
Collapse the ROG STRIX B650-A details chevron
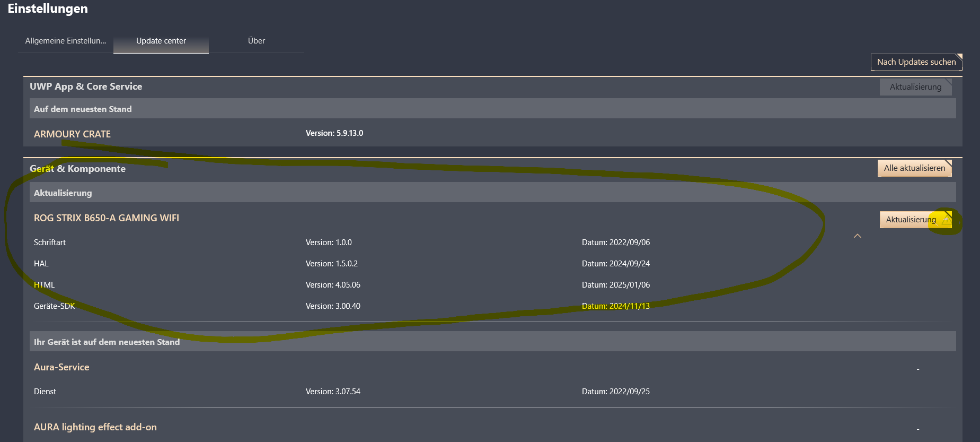pyautogui.click(x=858, y=236)
